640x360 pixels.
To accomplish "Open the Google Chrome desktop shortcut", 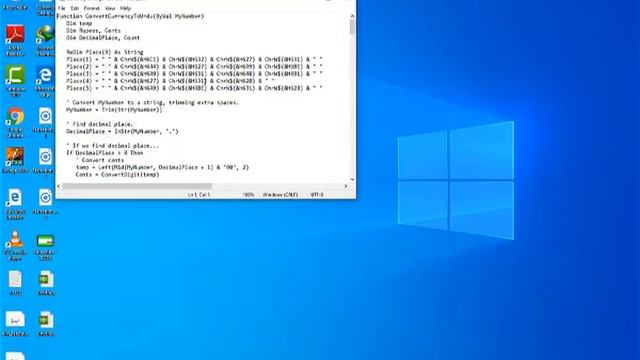I will tap(15, 122).
